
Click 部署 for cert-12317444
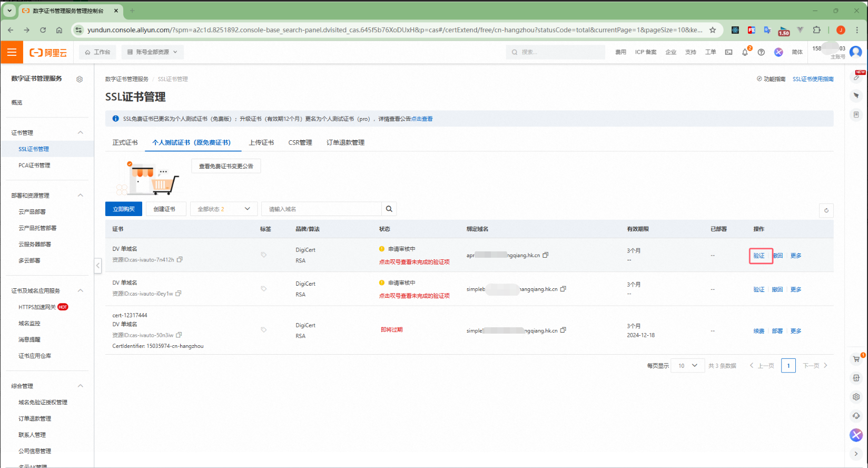777,331
